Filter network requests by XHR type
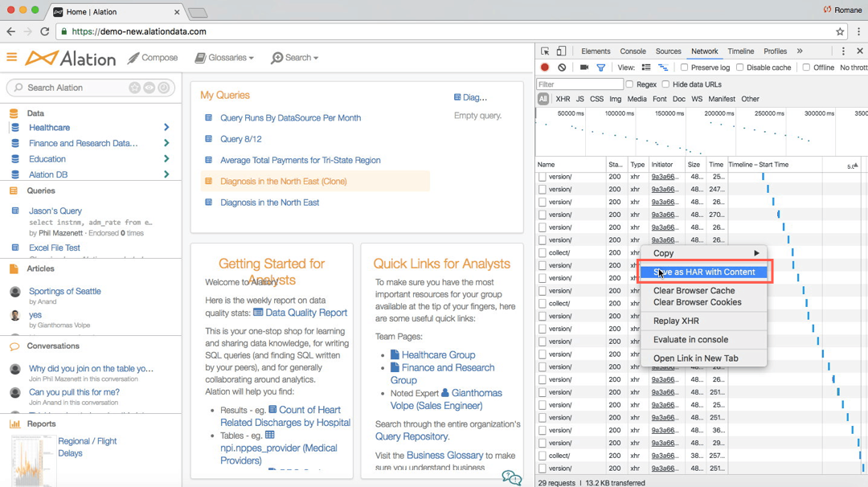The width and height of the screenshot is (868, 487). click(563, 99)
